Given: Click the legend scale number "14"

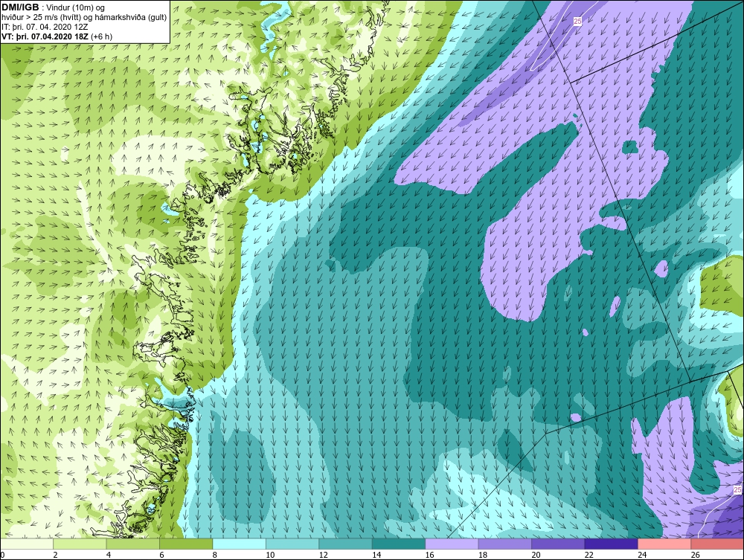Looking at the screenshot, I should tap(376, 555).
